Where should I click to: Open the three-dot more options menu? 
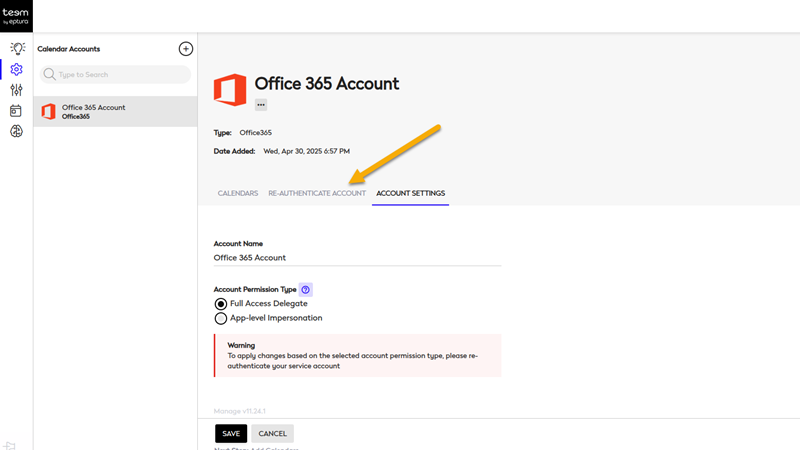tap(261, 105)
